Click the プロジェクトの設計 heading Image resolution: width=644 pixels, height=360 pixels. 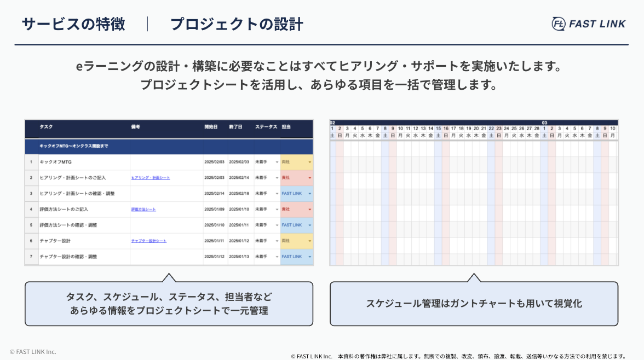tap(237, 24)
